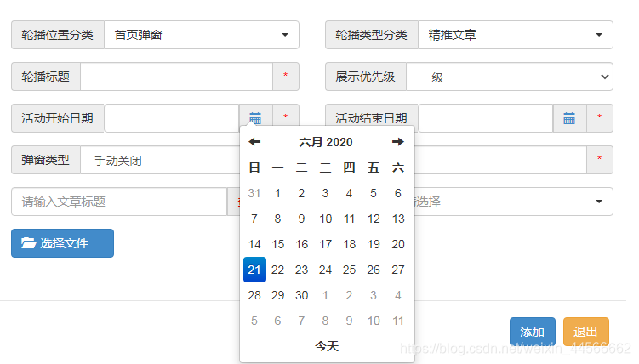This screenshot has height=364, width=639.
Task: Select date 13 in June calendar
Action: pos(397,219)
